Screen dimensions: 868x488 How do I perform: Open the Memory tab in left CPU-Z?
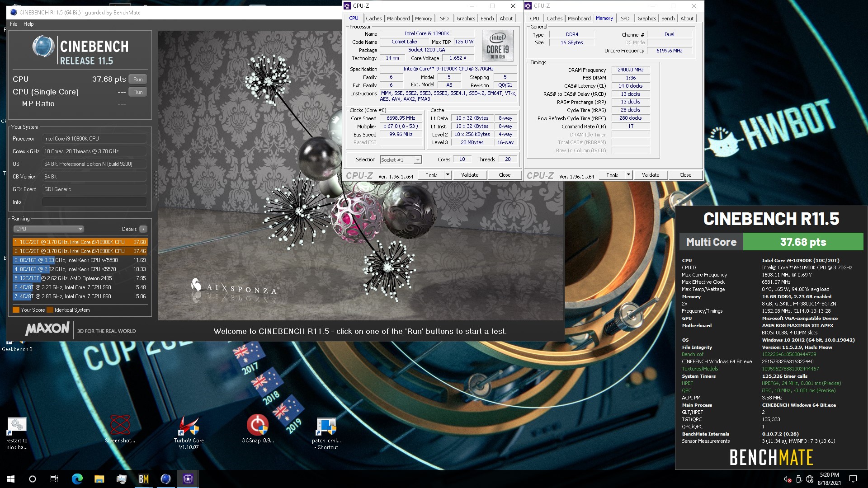[x=424, y=19]
